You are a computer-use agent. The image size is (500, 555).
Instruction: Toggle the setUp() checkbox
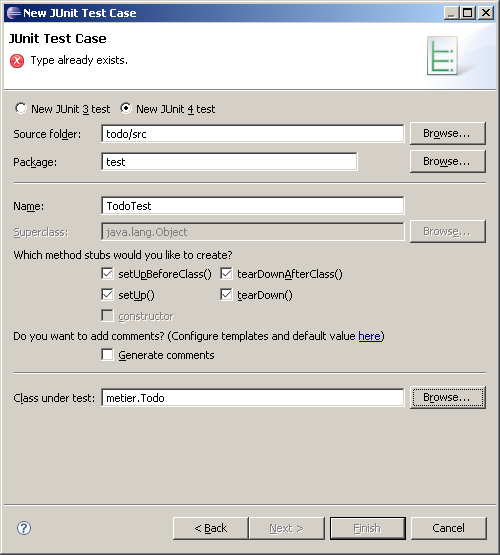pyautogui.click(x=107, y=294)
